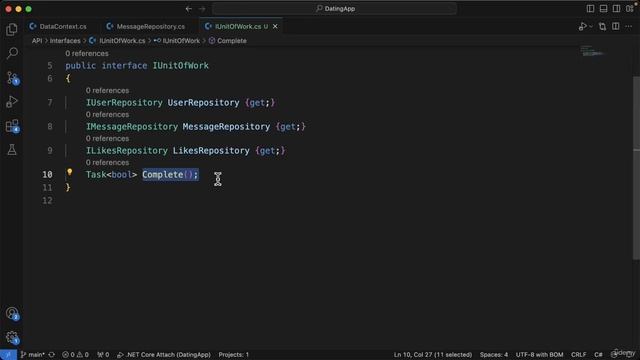This screenshot has width=640, height=360.
Task: Click UTF-8 with BOM encoding
Action: (x=539, y=355)
